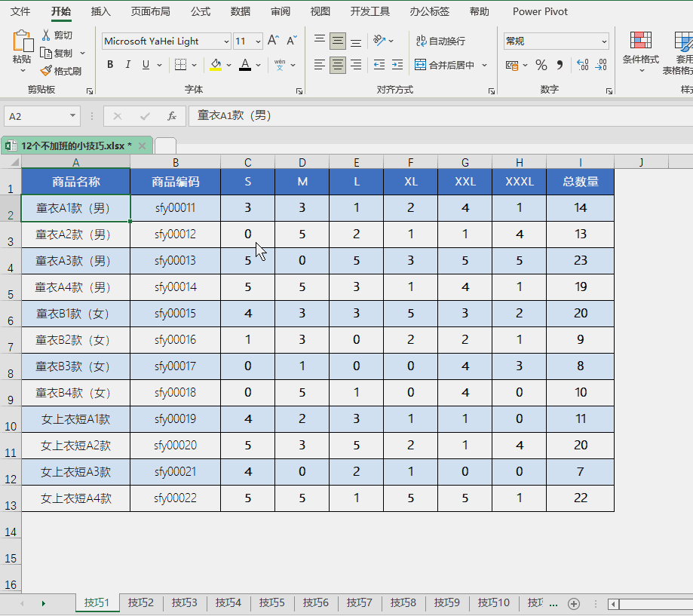Toggle Wrap Text (自动换行)

click(440, 41)
